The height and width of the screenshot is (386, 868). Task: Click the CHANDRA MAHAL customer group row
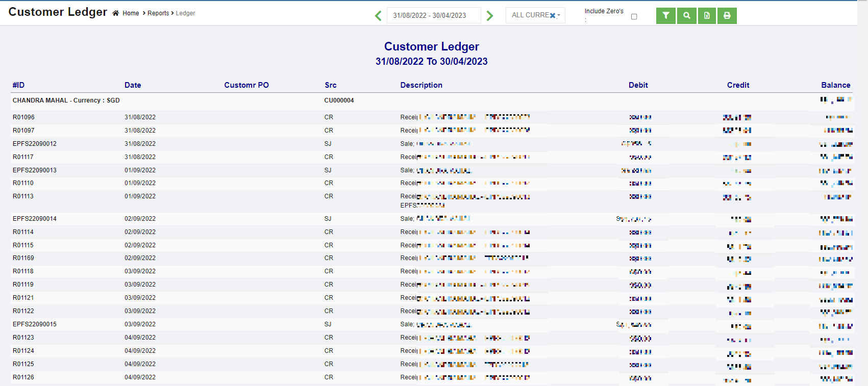click(x=66, y=100)
